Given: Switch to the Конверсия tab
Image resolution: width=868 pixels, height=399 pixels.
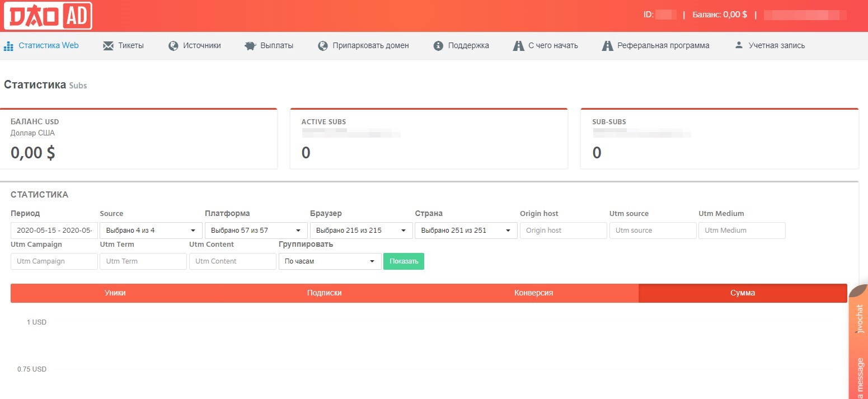Looking at the screenshot, I should 533,293.
